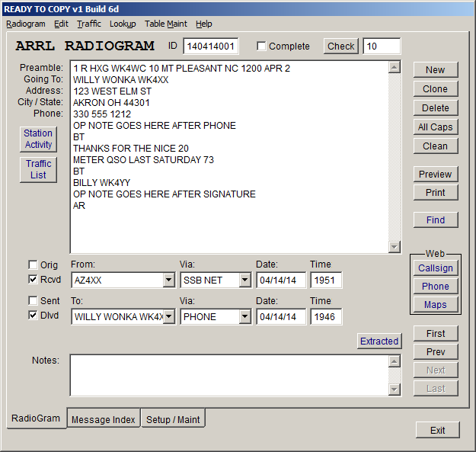Look up Phone on the web

click(436, 286)
